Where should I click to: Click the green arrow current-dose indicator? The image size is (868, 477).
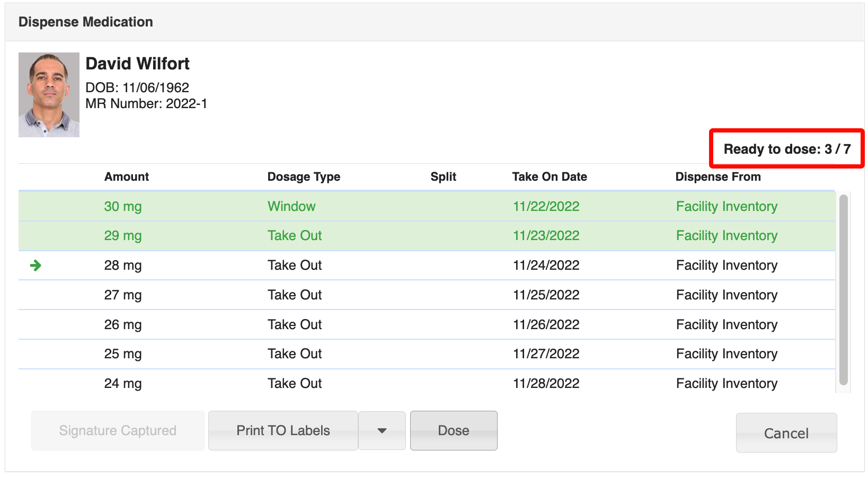[36, 266]
